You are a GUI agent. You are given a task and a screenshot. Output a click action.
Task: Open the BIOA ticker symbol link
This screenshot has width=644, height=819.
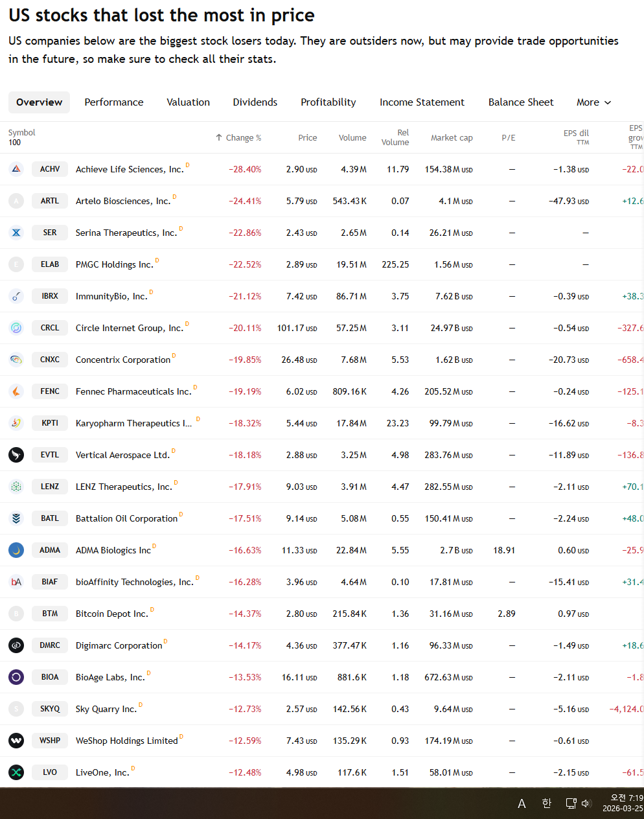pos(50,677)
